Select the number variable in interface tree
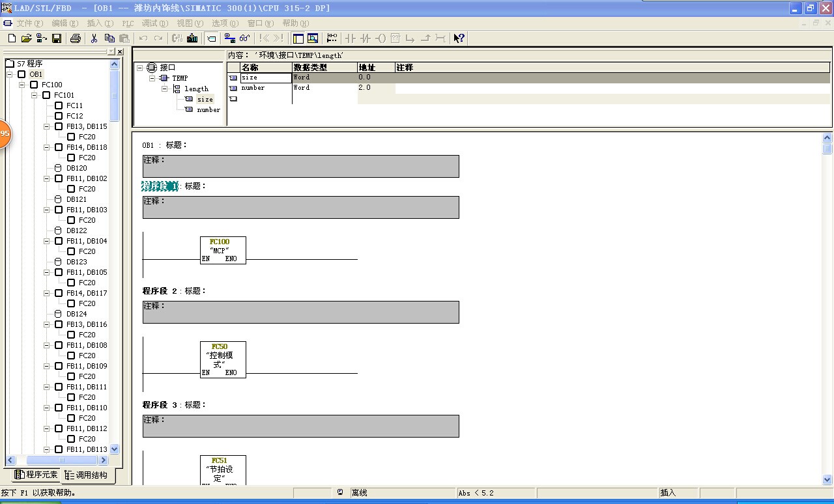 coord(208,110)
